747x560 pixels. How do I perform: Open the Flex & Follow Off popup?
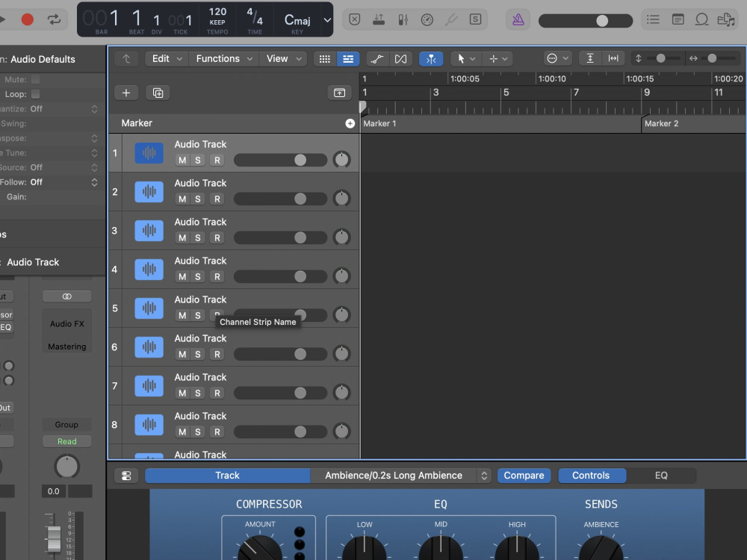click(63, 182)
